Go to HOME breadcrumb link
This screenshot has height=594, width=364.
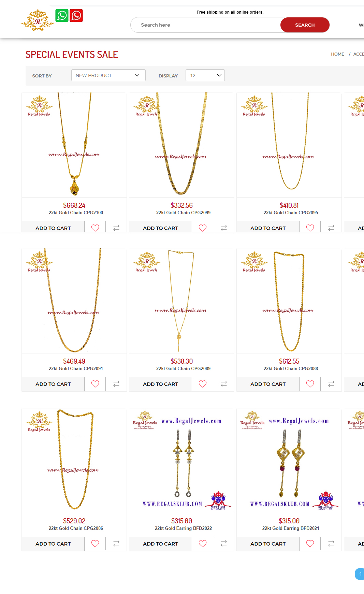[x=337, y=54]
